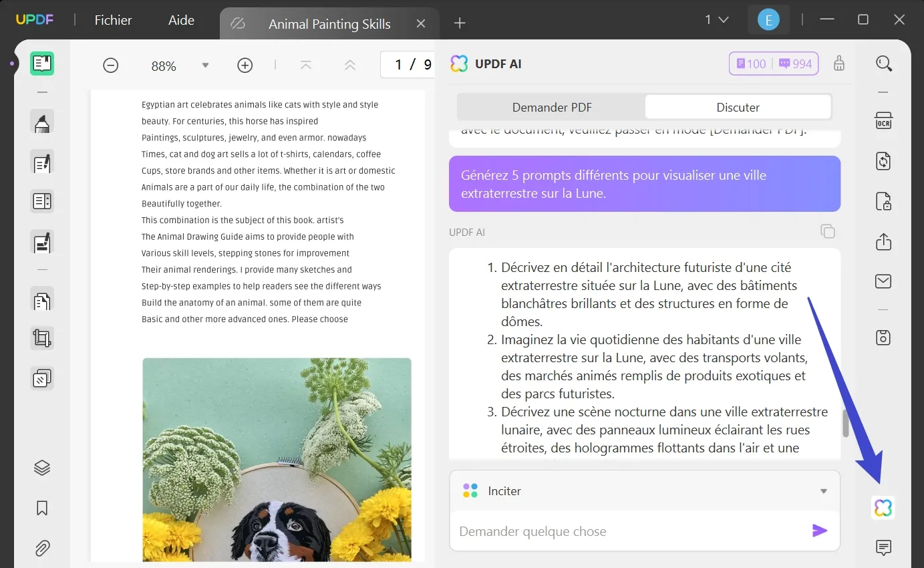
Task: Open the zoom level 88% dropdown
Action: coord(205,65)
